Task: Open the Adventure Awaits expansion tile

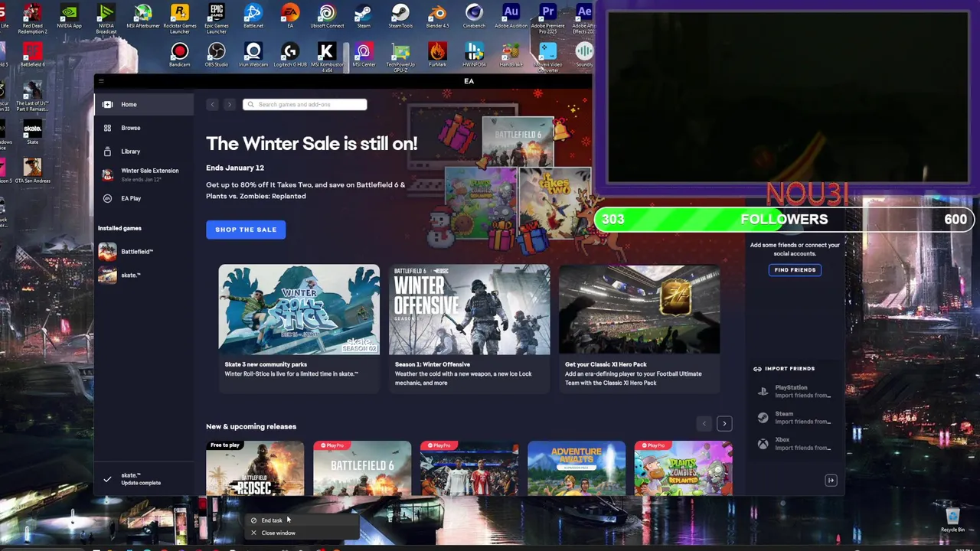Action: pyautogui.click(x=577, y=468)
